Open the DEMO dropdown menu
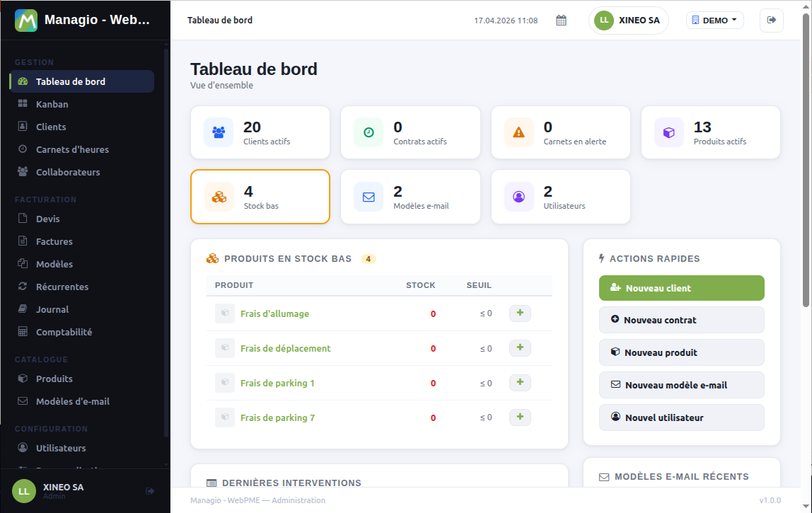812x513 pixels. click(714, 21)
